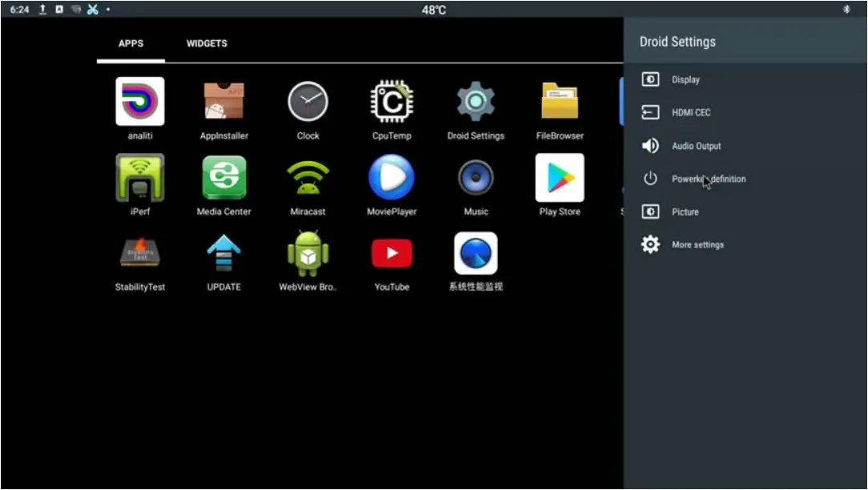Launch the WebView Browser
Image resolution: width=868 pixels, height=490 pixels.
click(x=307, y=252)
